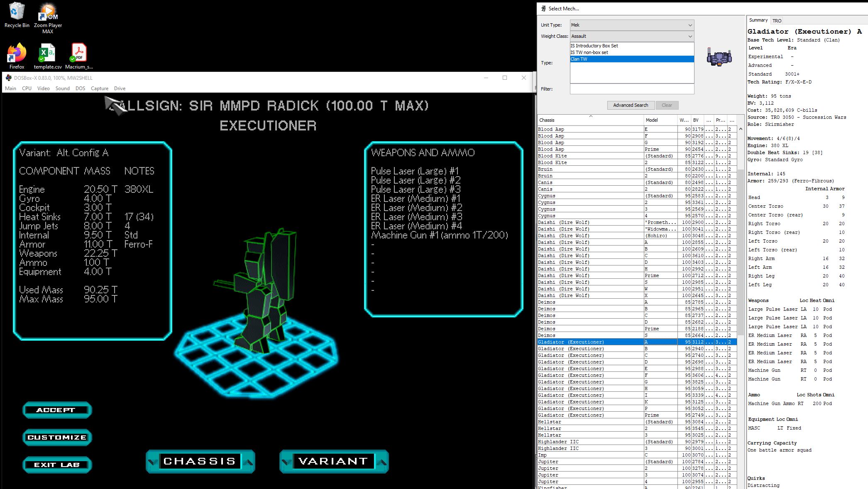
Task: Click inside the Filter text field
Action: (631, 89)
